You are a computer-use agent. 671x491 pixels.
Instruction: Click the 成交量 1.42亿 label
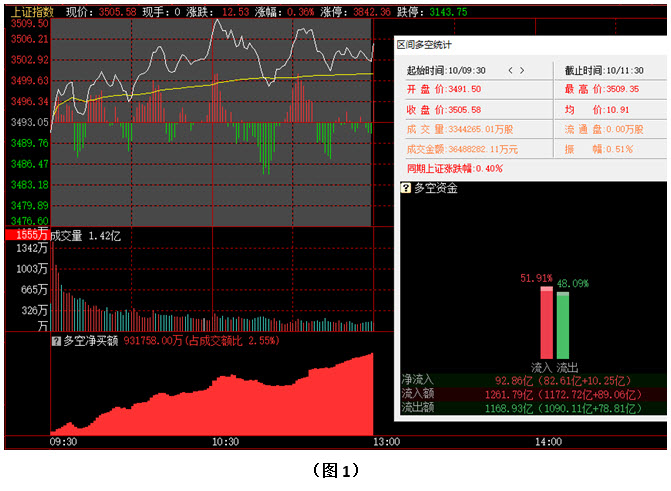pos(86,236)
